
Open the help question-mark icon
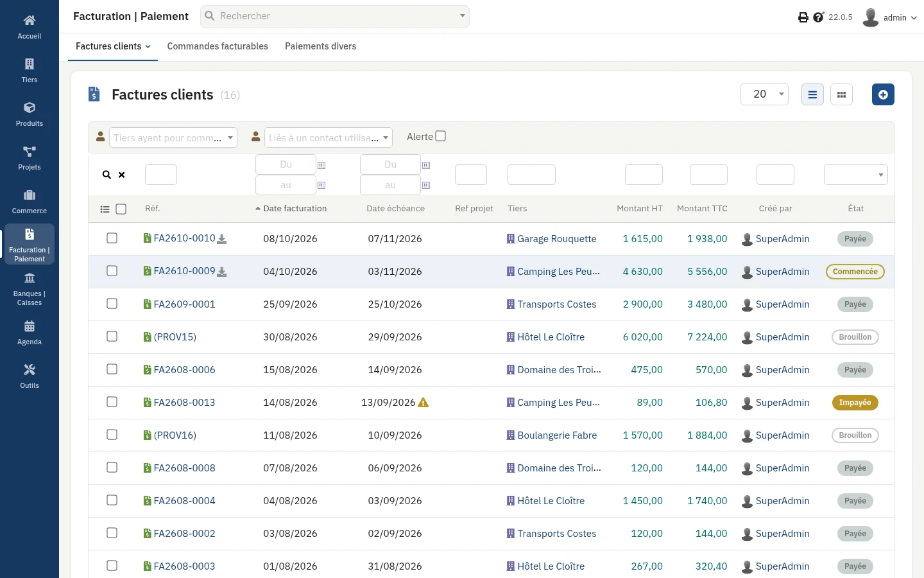coord(818,17)
